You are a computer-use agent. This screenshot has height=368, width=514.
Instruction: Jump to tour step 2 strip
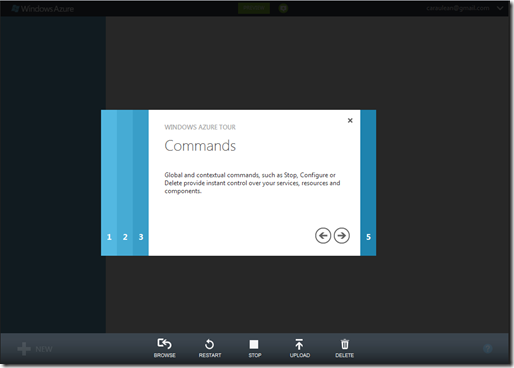point(125,183)
